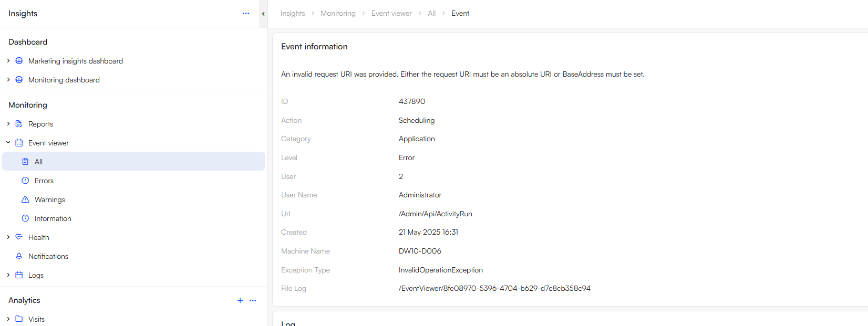
Task: Open the Insights panel more options menu
Action: click(246, 14)
